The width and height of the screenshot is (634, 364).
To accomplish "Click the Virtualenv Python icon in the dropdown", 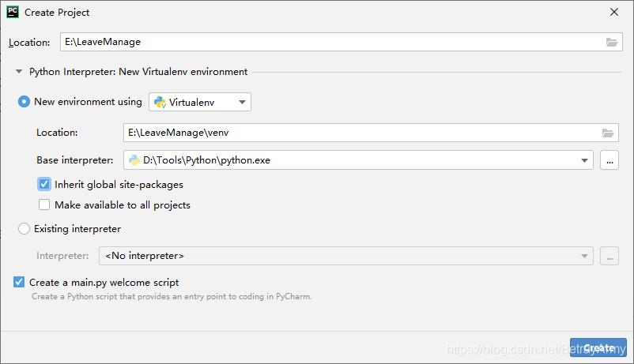I will pyautogui.click(x=160, y=102).
